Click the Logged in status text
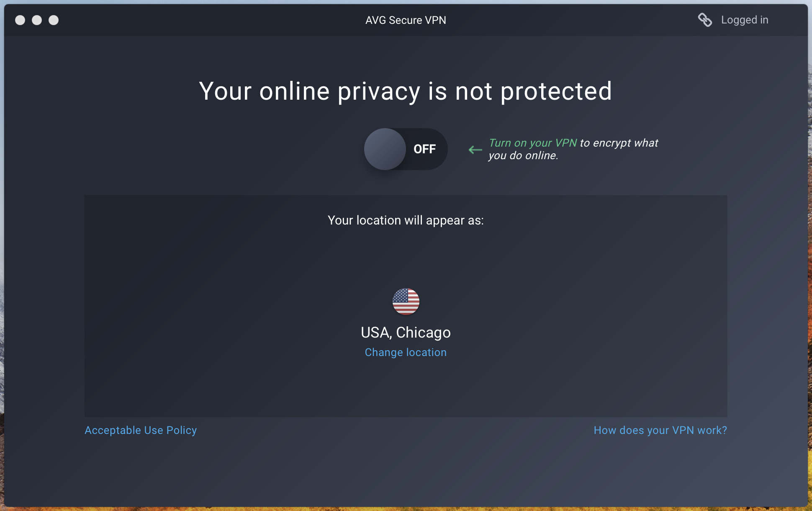This screenshot has width=812, height=511. point(745,20)
